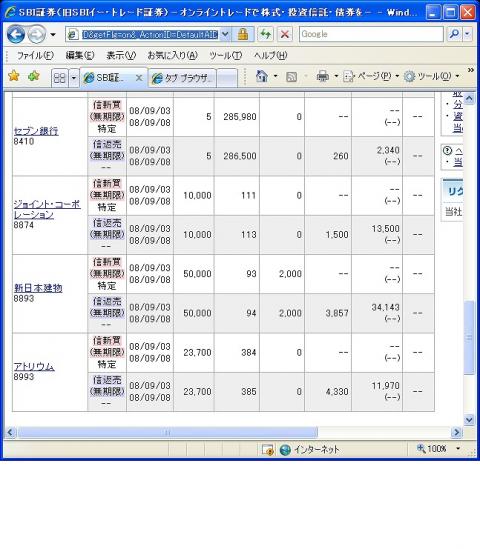This screenshot has height=549, width=480.
Task: Click the リク sidebar heading
Action: pos(455,191)
